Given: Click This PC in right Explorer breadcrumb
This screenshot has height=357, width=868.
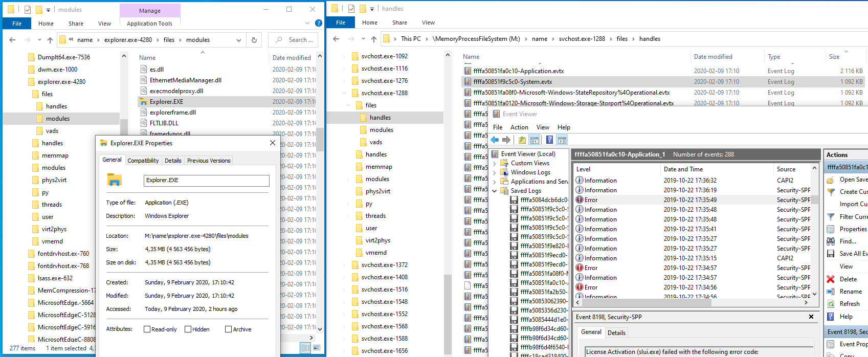Looking at the screenshot, I should [x=411, y=39].
